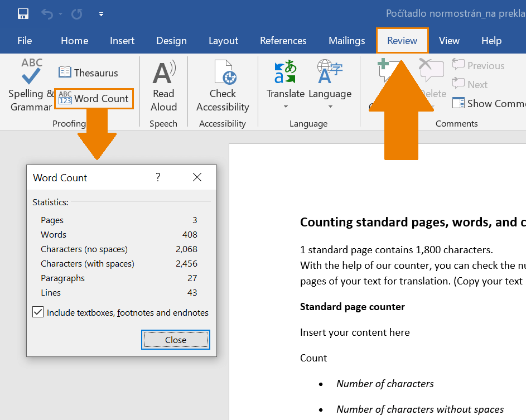Image resolution: width=526 pixels, height=420 pixels.
Task: Click Show Comments icon
Action: (459, 103)
